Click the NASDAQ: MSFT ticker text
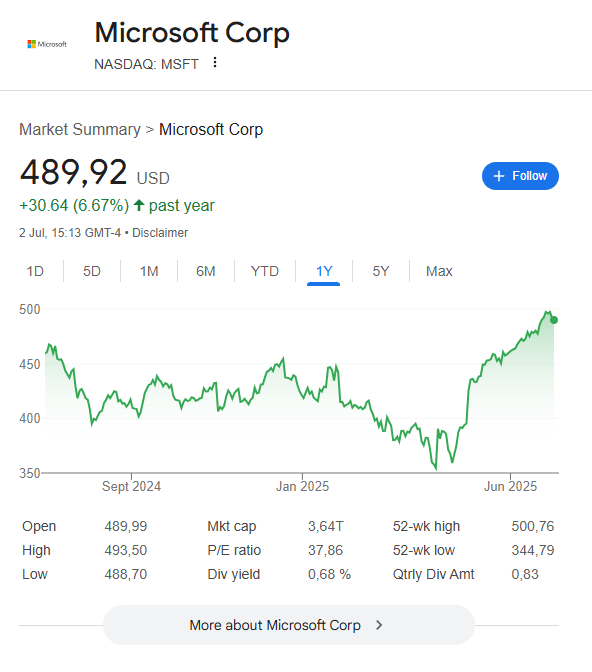This screenshot has width=592, height=672. point(146,64)
